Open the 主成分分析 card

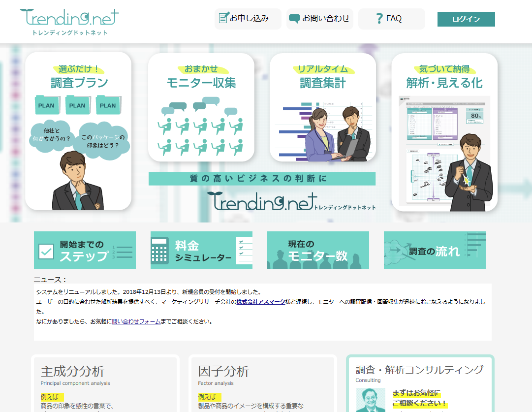tap(105, 384)
